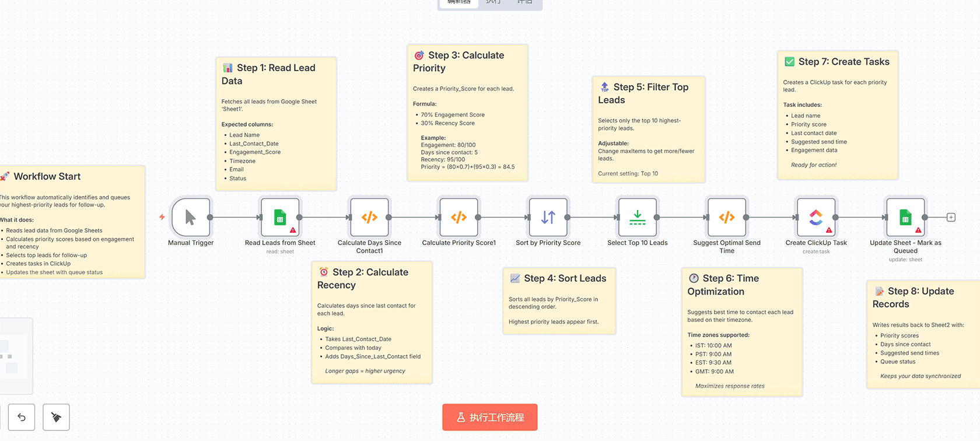The height and width of the screenshot is (441, 980).
Task: Click the undo arrow button
Action: pyautogui.click(x=22, y=417)
